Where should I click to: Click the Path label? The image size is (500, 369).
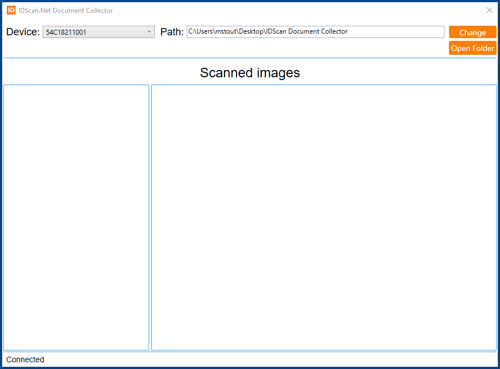(x=172, y=32)
